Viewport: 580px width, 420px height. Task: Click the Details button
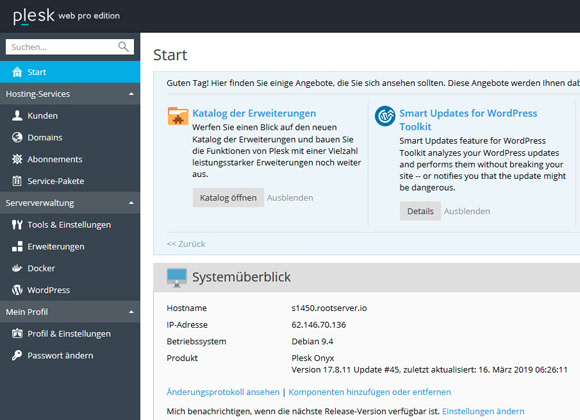(420, 211)
